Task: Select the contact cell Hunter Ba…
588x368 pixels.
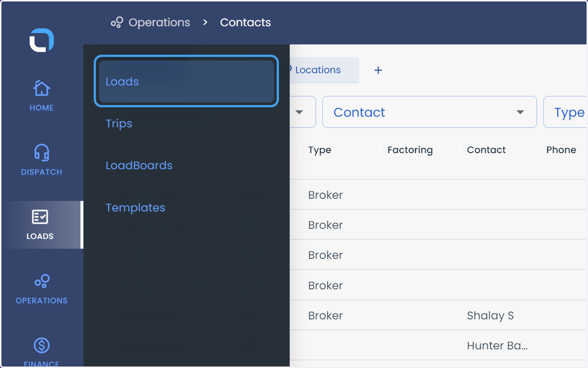Action: tap(497, 346)
